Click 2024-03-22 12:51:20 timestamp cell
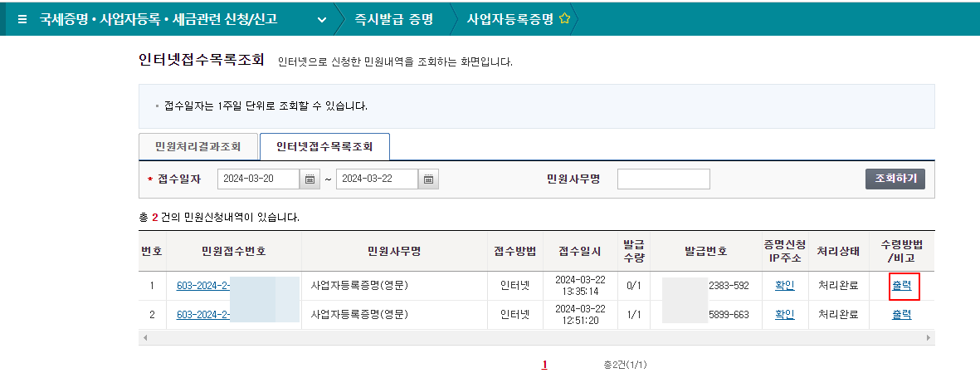The height and width of the screenshot is (383, 980). [x=580, y=315]
